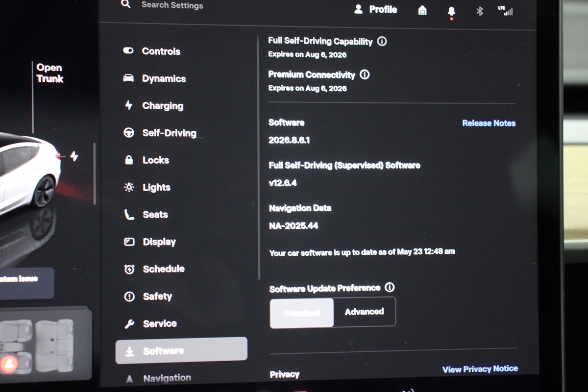This screenshot has width=588, height=392.
Task: Tap the garage door HomeLink icon
Action: (x=422, y=10)
